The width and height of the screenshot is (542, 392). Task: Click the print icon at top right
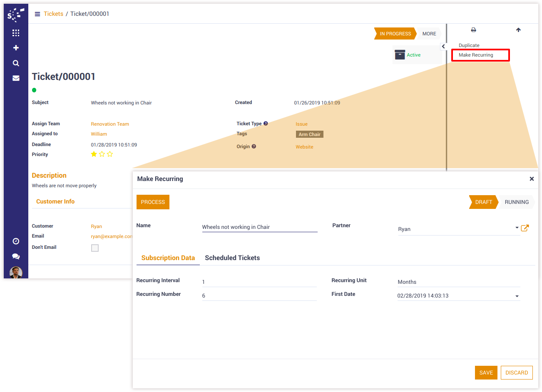pyautogui.click(x=473, y=30)
